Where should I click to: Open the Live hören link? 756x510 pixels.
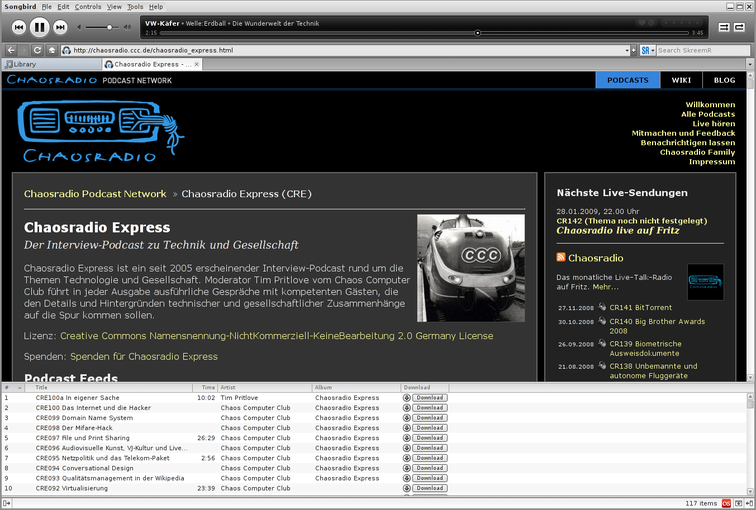714,123
